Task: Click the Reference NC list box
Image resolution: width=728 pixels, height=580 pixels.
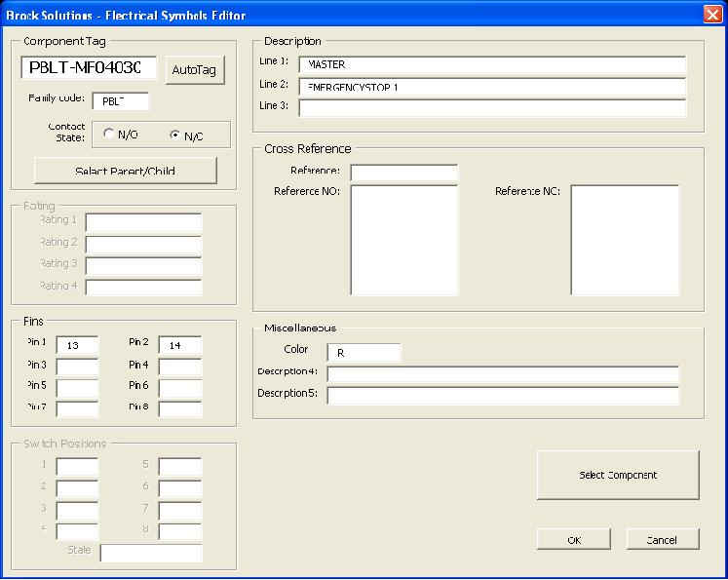Action: (x=625, y=240)
